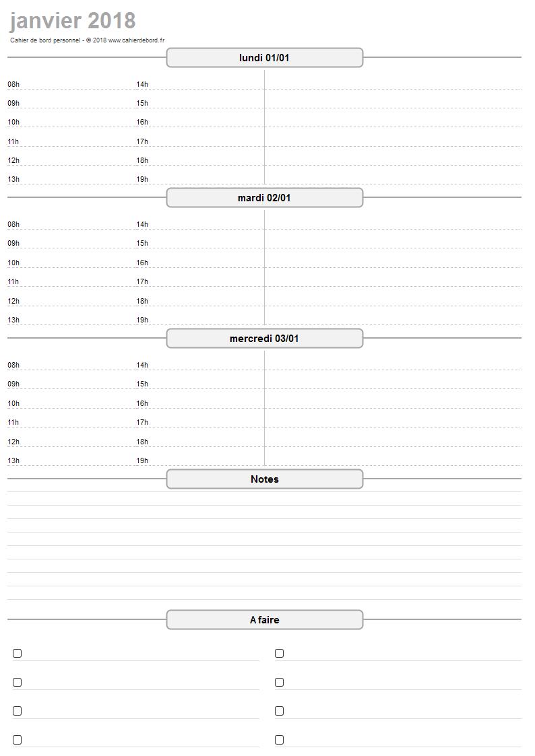The width and height of the screenshot is (535, 756).
Task: Click the mardi 02/01 header
Action: (x=264, y=198)
